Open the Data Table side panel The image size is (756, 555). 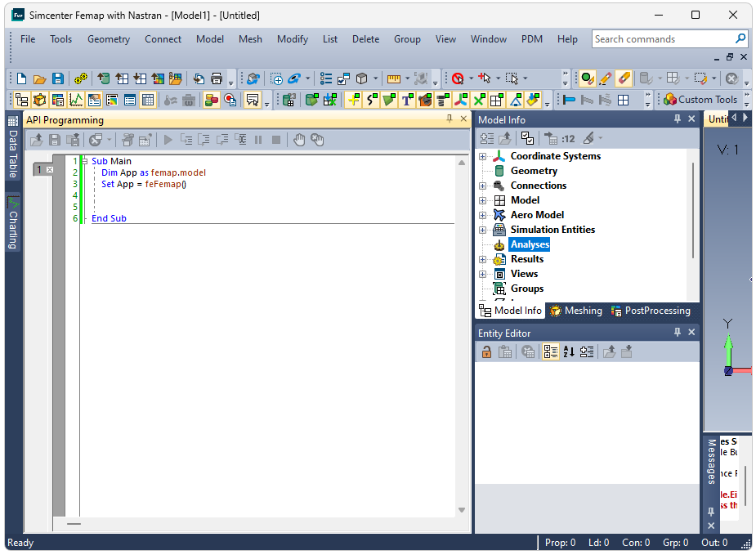coord(13,146)
